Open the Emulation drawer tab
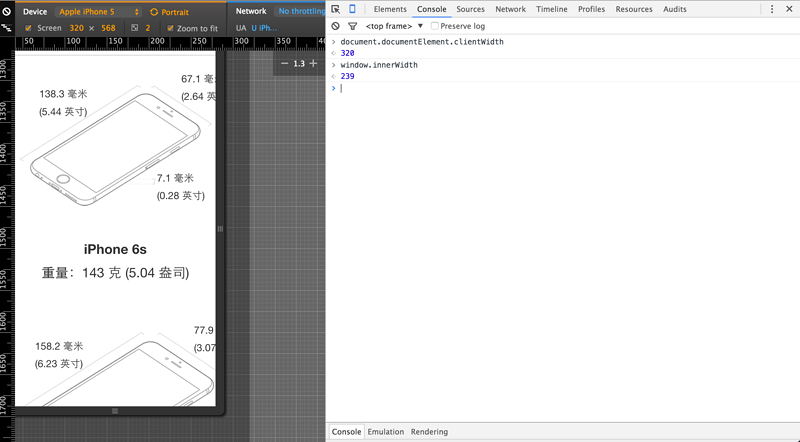800x442 pixels. 386,432
